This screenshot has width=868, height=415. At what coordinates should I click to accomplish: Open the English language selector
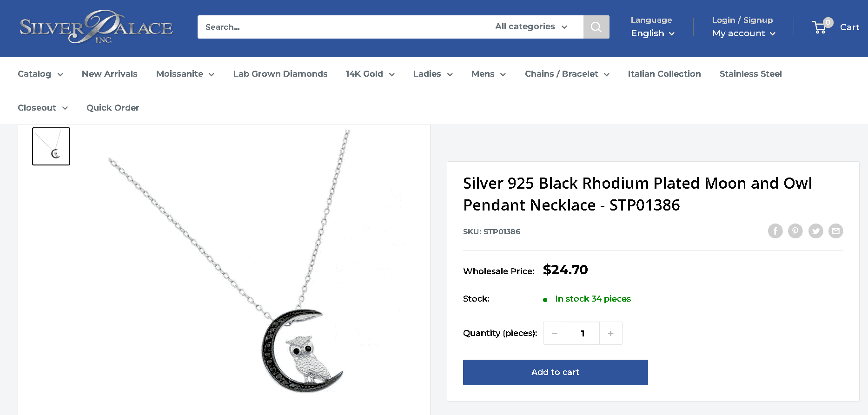click(x=652, y=33)
